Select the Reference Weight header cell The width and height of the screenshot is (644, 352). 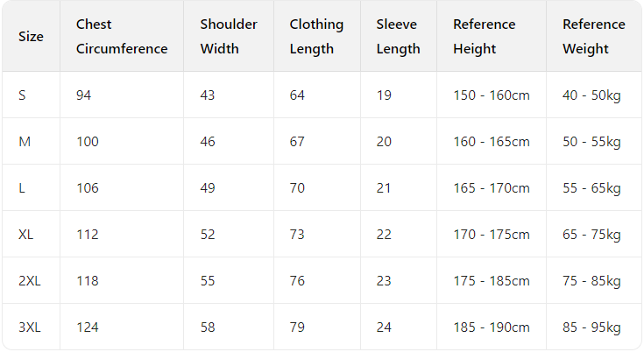593,37
